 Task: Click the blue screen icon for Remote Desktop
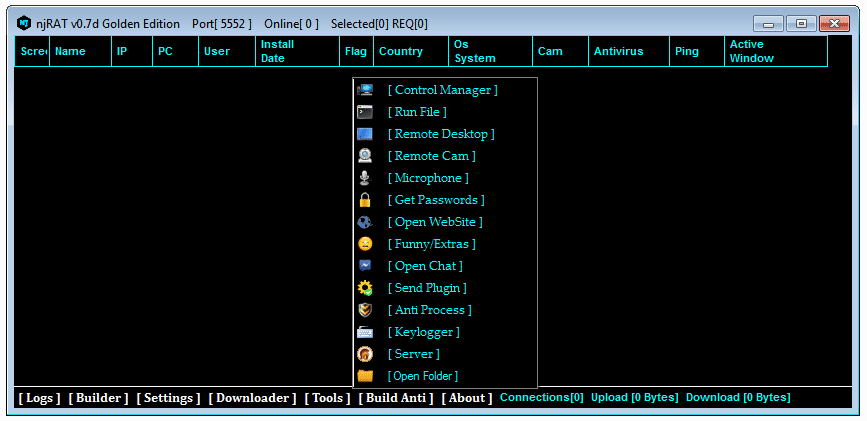[x=365, y=134]
